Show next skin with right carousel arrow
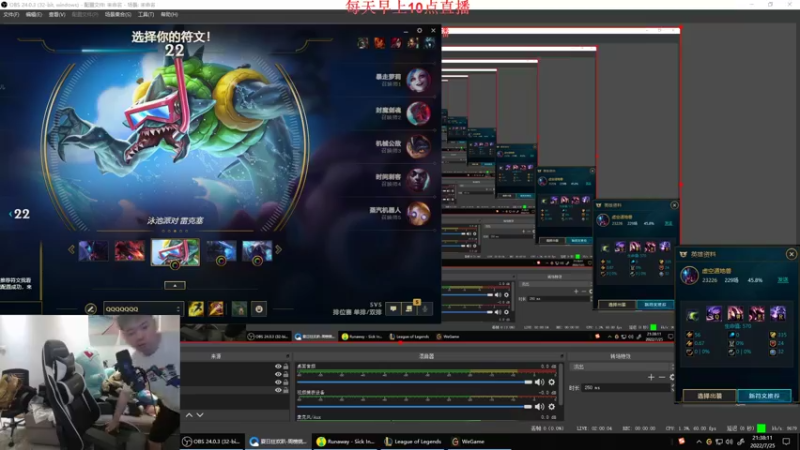Viewport: 800px width, 450px height. click(279, 249)
